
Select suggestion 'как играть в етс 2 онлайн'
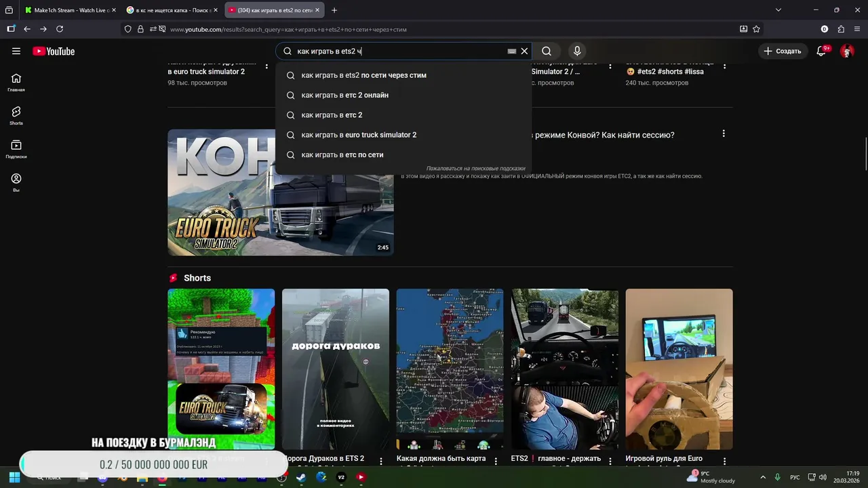(x=403, y=95)
